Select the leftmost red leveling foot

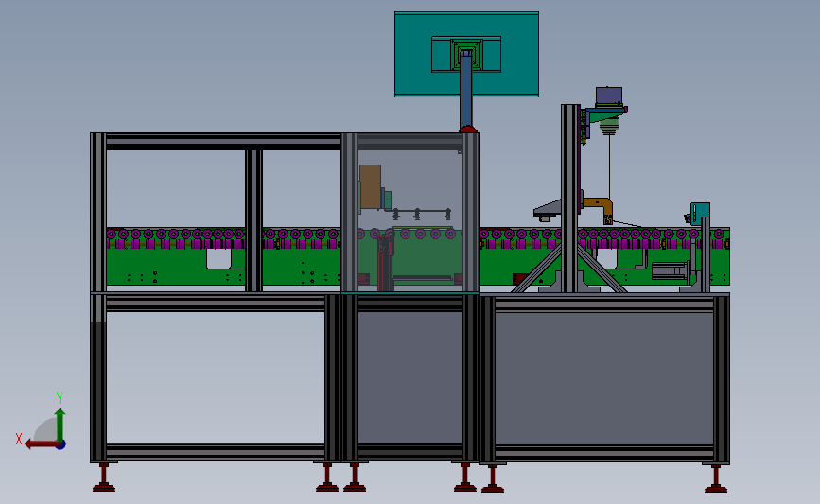coord(104,478)
